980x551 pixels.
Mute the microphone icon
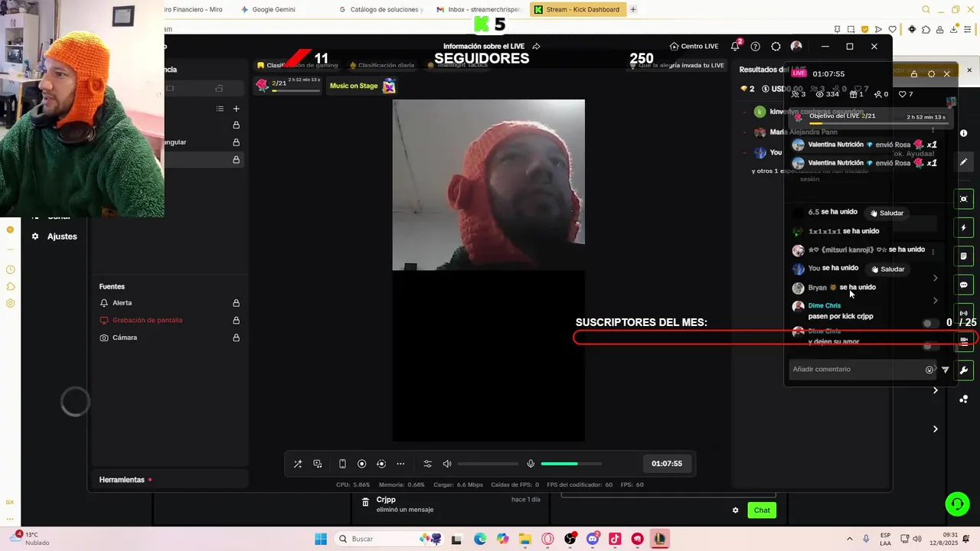[531, 464]
